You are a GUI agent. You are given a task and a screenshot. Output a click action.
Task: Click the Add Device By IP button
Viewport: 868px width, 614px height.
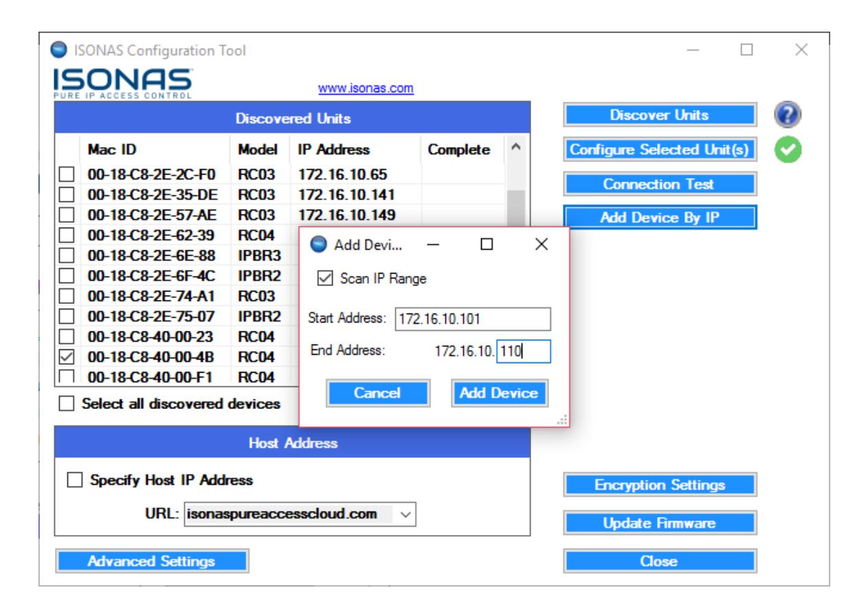(x=660, y=218)
